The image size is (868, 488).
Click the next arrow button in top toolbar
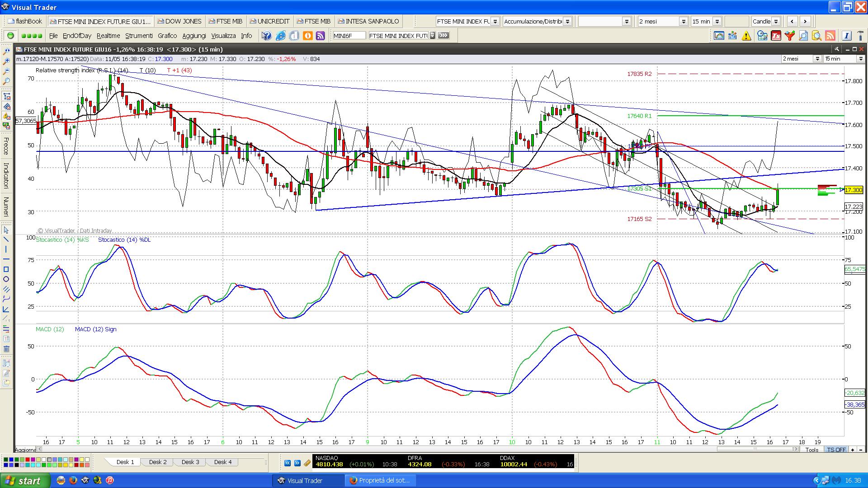point(805,21)
